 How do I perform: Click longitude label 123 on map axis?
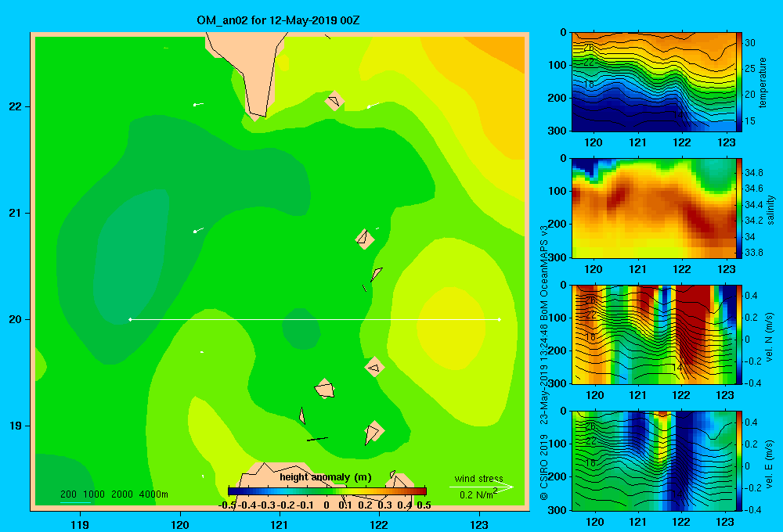pyautogui.click(x=479, y=524)
